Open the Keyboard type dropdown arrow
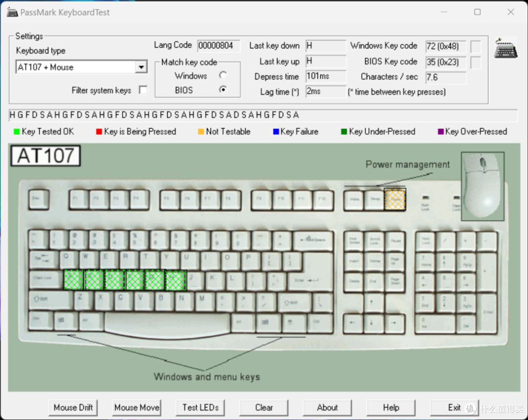The width and height of the screenshot is (528, 420). [x=141, y=67]
